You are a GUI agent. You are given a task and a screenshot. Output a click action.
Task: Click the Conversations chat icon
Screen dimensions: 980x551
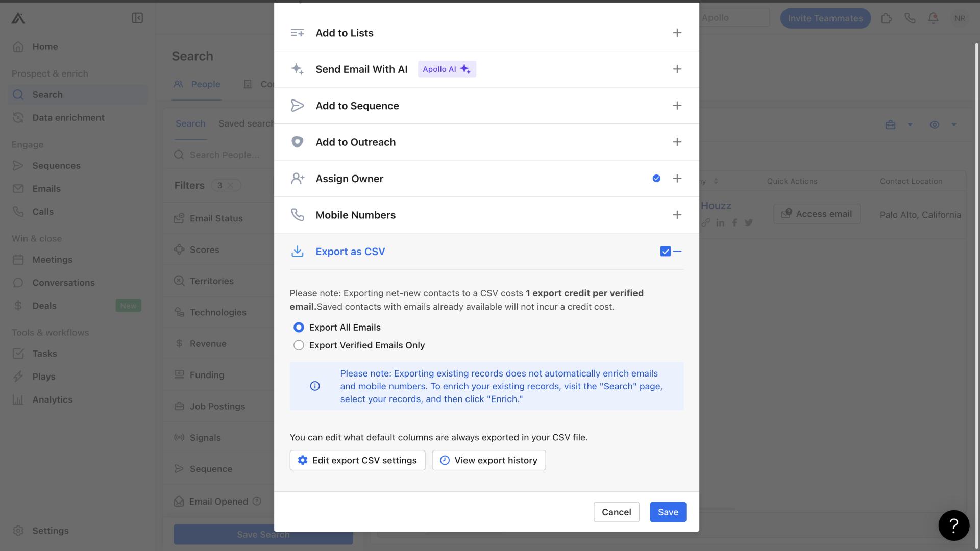[18, 283]
